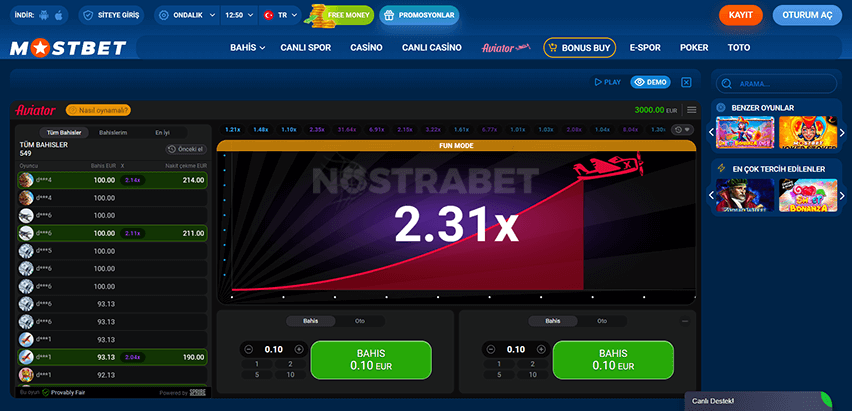
Task: Open the TR language dropdown
Action: (280, 15)
